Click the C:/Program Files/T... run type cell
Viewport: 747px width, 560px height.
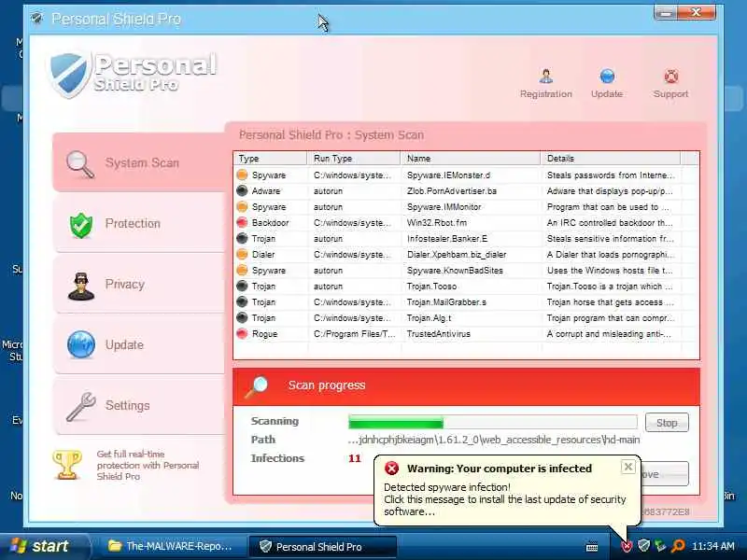pos(354,334)
